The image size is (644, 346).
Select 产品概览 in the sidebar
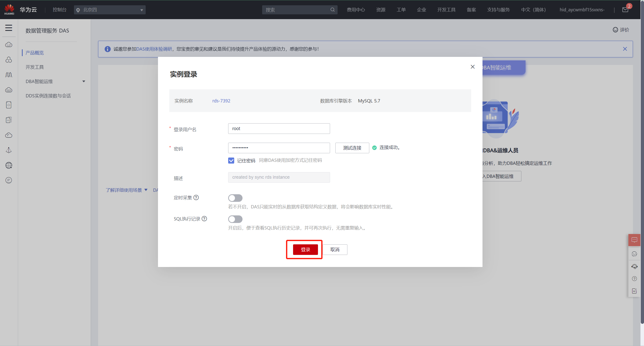point(35,53)
